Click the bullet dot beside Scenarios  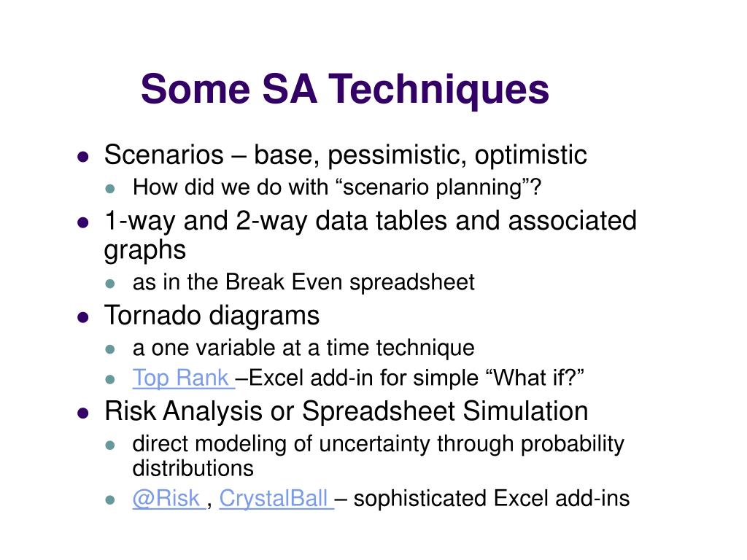pyautogui.click(x=83, y=157)
